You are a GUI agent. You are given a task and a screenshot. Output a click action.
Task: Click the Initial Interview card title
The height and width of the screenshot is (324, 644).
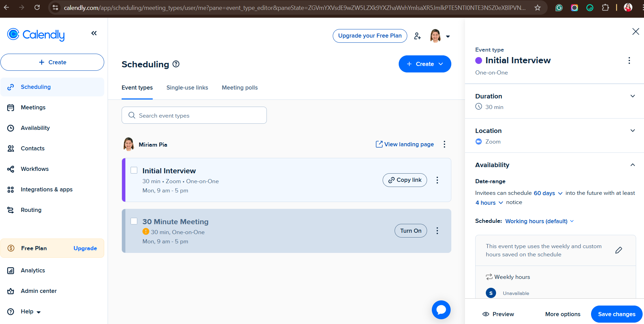[169, 171]
